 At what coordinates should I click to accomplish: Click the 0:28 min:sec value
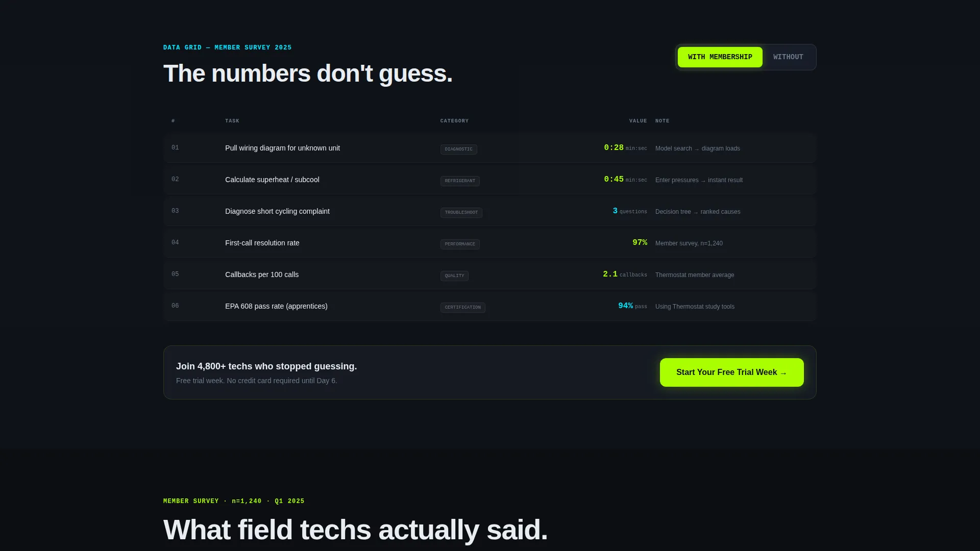point(625,148)
